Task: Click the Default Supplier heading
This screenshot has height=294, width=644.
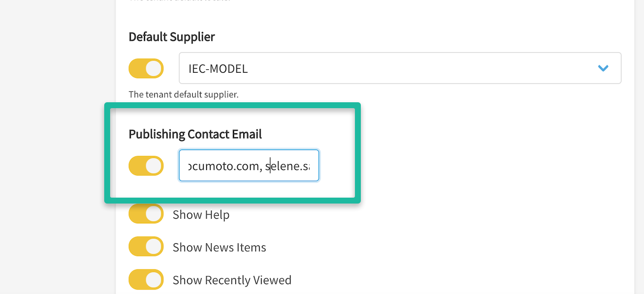Action: 172,37
